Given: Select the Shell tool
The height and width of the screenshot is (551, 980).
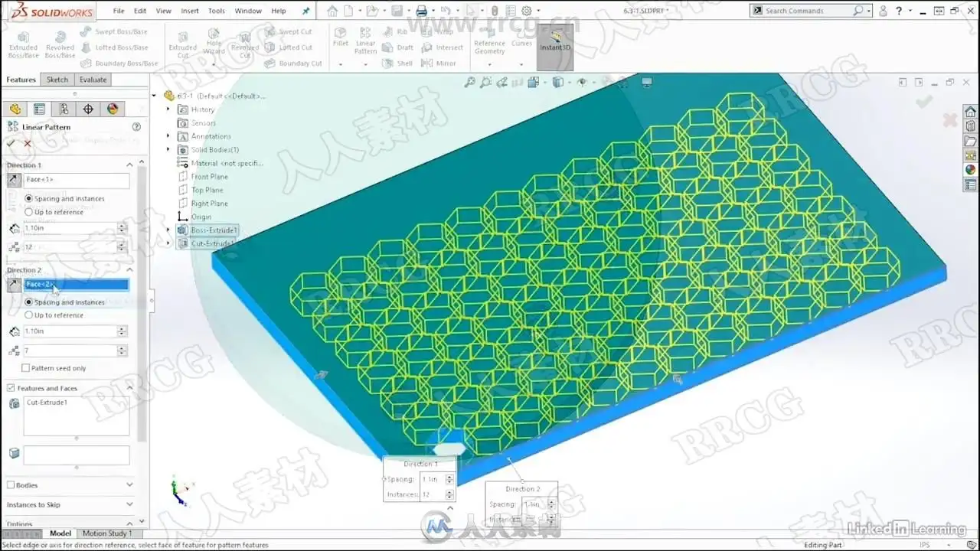Looking at the screenshot, I should coord(398,64).
